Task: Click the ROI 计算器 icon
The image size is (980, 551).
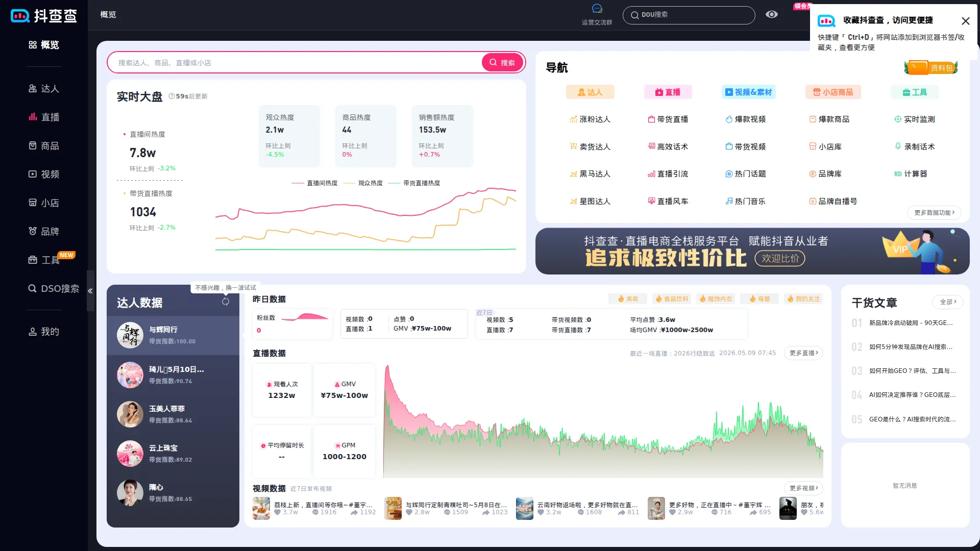Action: click(898, 174)
